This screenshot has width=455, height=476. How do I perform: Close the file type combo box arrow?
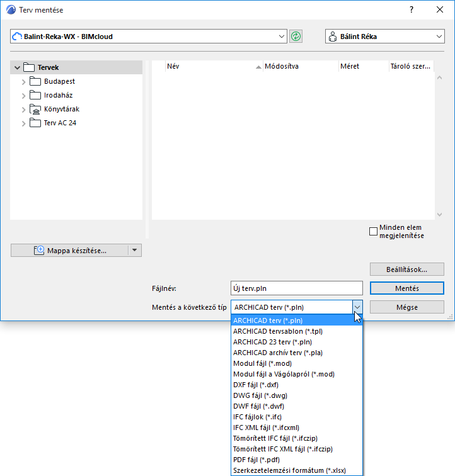point(357,307)
